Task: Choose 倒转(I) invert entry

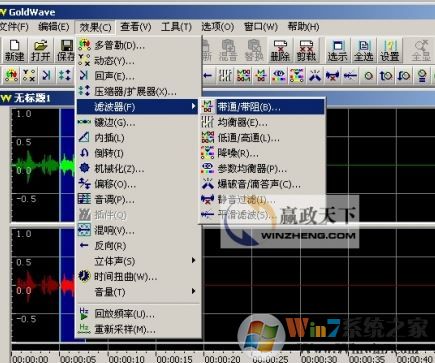Action: click(138, 153)
